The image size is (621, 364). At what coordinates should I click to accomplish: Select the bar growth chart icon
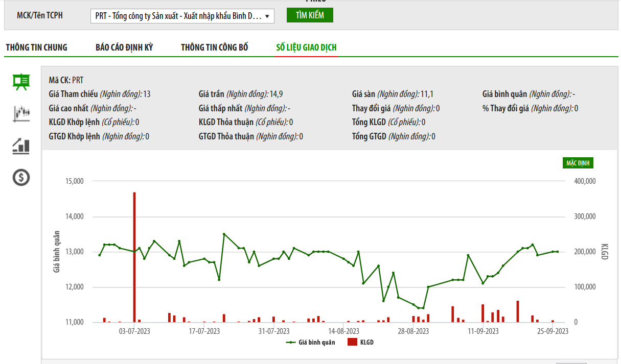[x=21, y=145]
